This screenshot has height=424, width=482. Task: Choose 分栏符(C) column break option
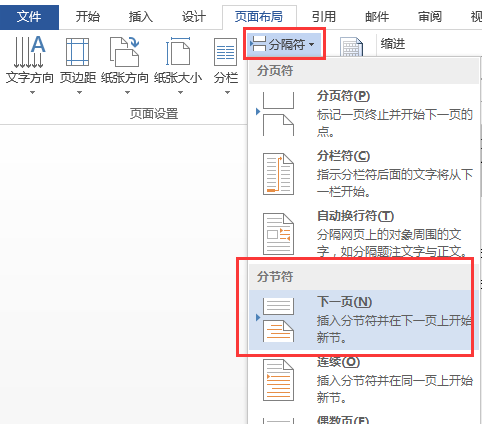click(364, 174)
